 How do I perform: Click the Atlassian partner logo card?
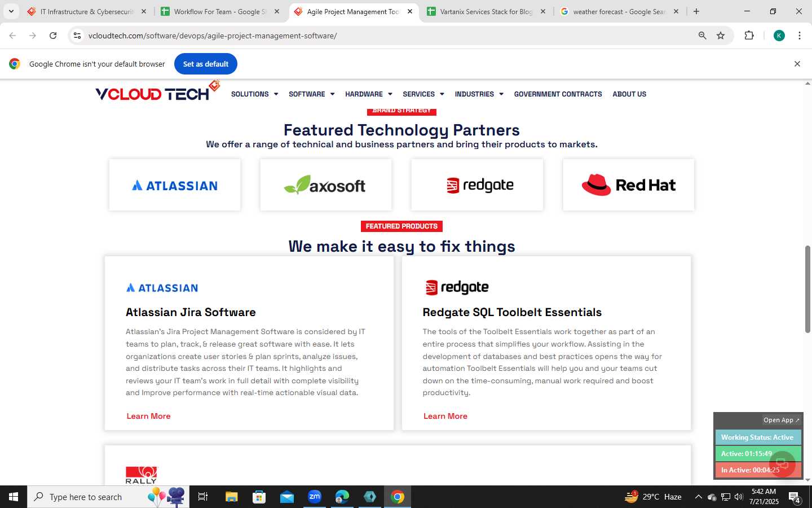(x=175, y=185)
